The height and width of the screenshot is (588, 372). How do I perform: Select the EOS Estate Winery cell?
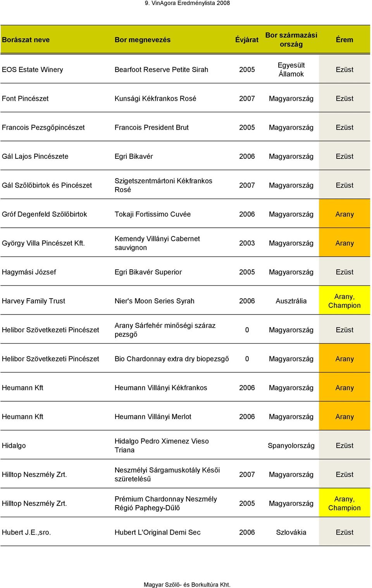32,69
